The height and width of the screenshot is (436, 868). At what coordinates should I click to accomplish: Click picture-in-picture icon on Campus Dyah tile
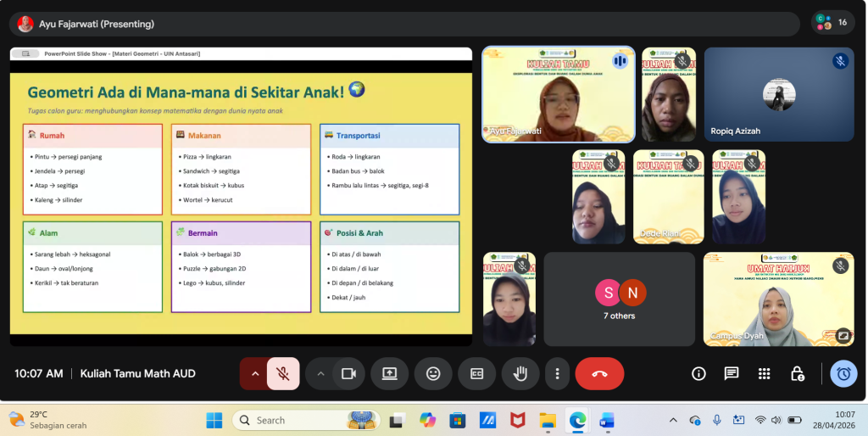tap(843, 335)
